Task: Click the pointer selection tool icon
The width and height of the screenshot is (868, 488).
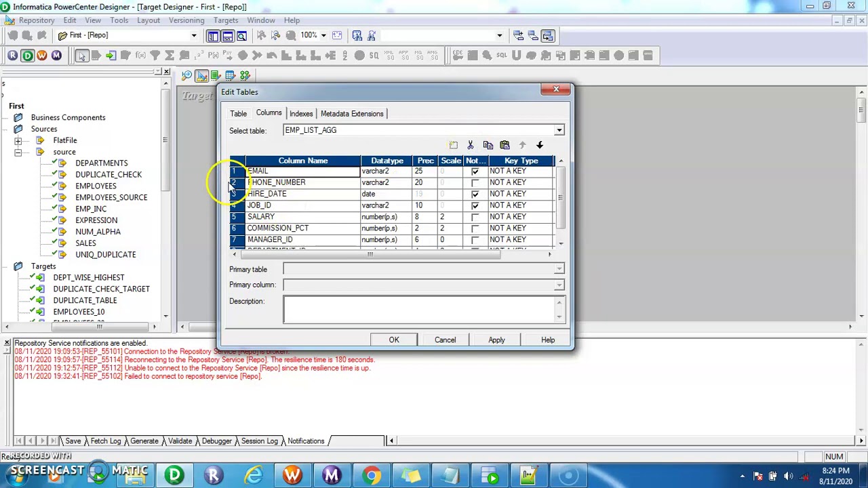Action: pyautogui.click(x=81, y=56)
